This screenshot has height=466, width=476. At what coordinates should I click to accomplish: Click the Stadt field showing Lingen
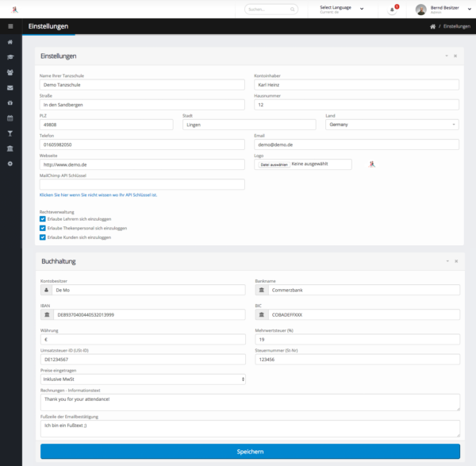pyautogui.click(x=249, y=125)
